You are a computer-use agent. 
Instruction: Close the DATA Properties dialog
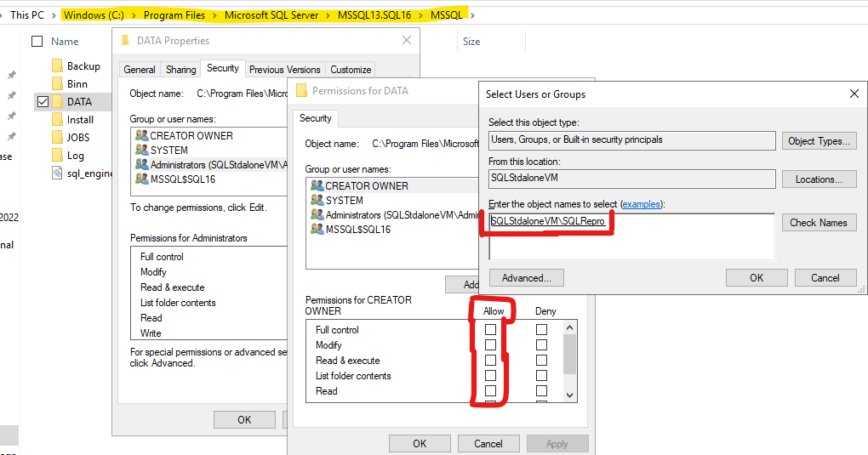click(x=407, y=41)
